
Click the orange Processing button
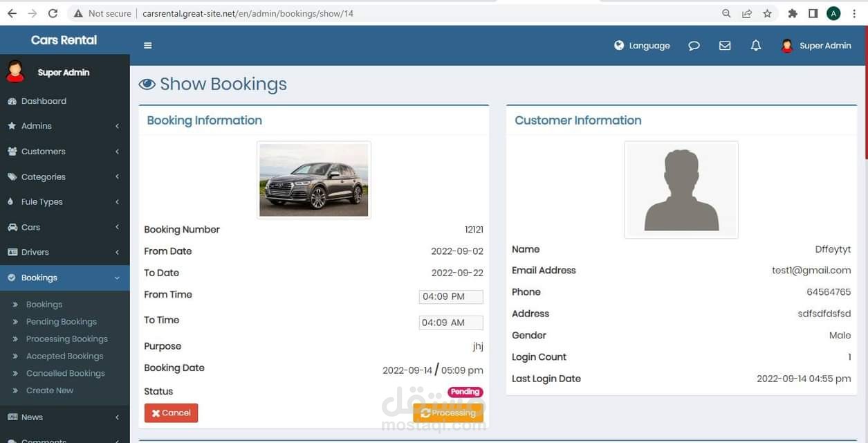click(x=448, y=413)
